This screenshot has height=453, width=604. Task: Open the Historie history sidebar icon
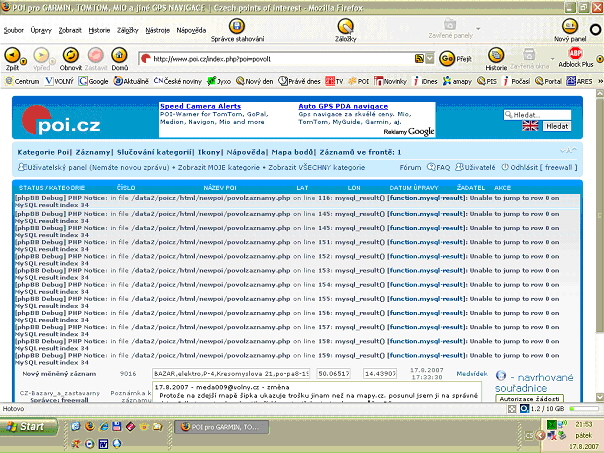coord(496,56)
